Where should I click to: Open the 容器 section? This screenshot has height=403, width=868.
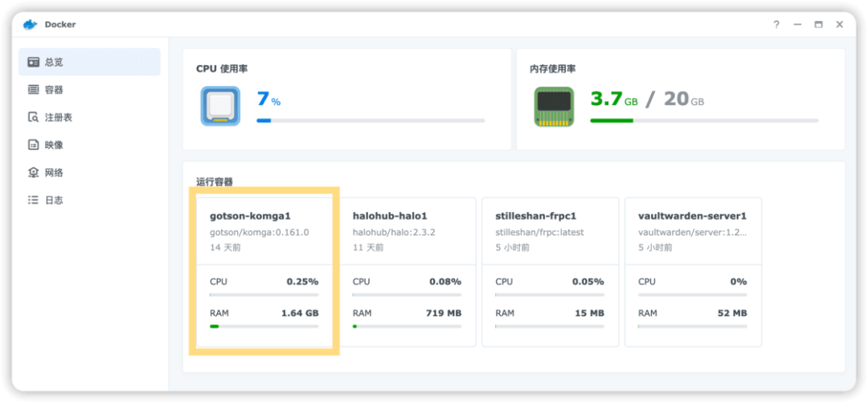coord(90,90)
